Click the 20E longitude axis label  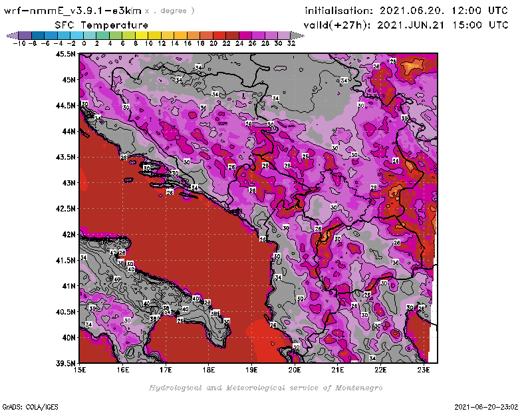(x=295, y=370)
